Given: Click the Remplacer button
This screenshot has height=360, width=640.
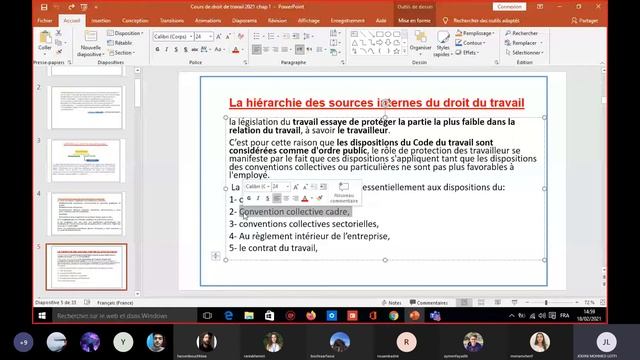Looking at the screenshot, I should click(x=524, y=43).
